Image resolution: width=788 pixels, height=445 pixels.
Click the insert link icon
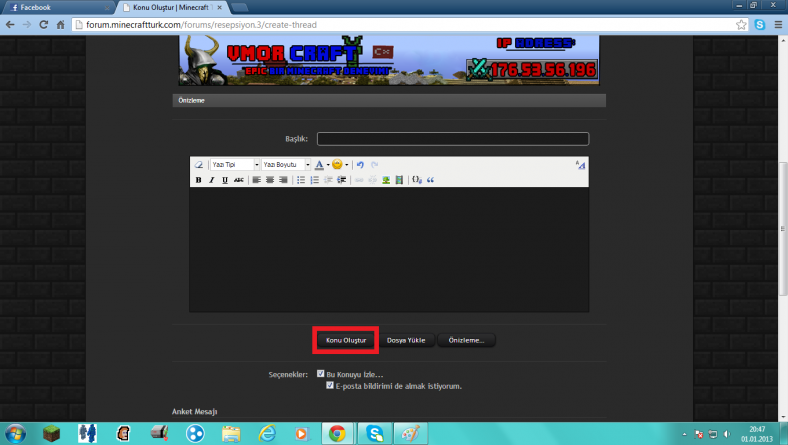[359, 180]
